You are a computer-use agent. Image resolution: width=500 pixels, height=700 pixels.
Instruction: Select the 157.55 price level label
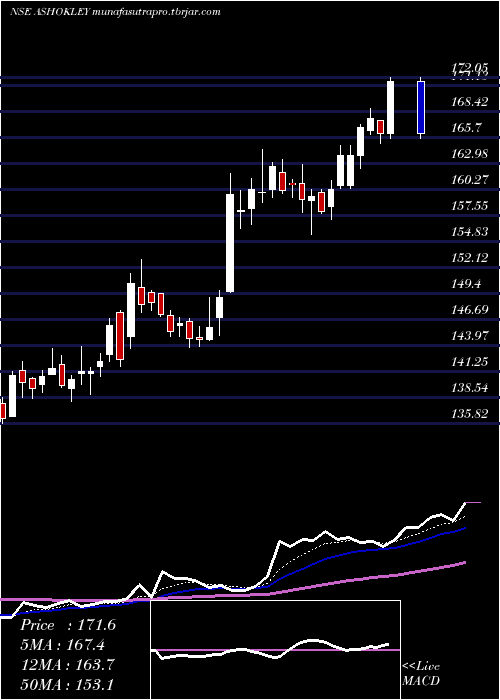(469, 205)
